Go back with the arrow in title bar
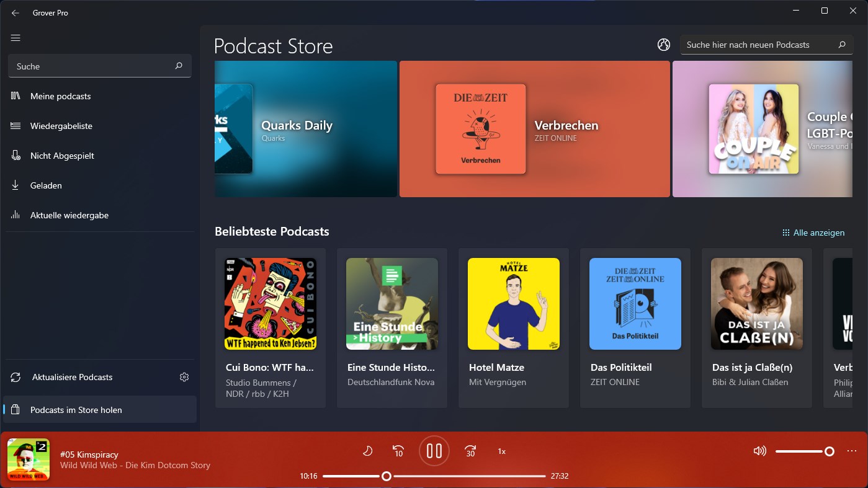The image size is (868, 488). click(16, 13)
